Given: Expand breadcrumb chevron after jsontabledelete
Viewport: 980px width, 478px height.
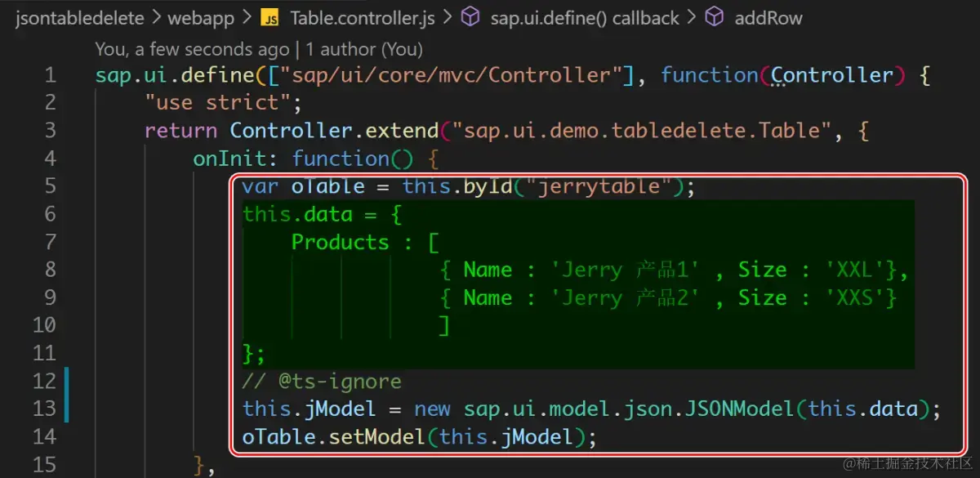Looking at the screenshot, I should [x=156, y=18].
